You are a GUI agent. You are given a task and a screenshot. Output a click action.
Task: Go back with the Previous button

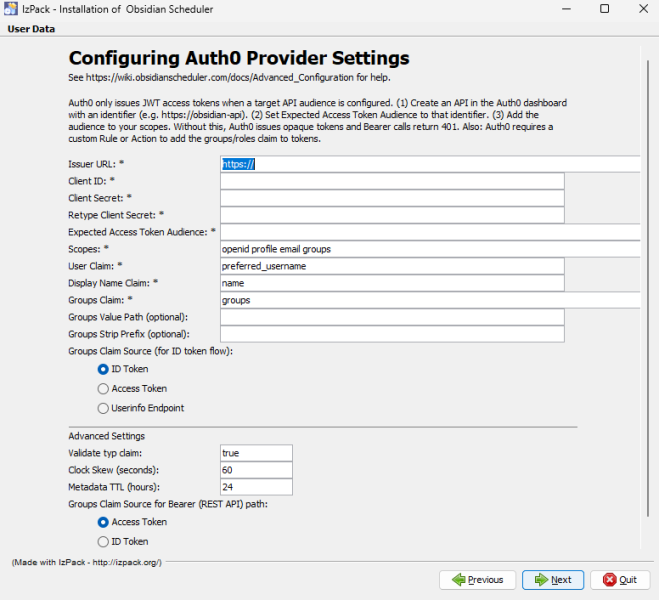(x=477, y=580)
